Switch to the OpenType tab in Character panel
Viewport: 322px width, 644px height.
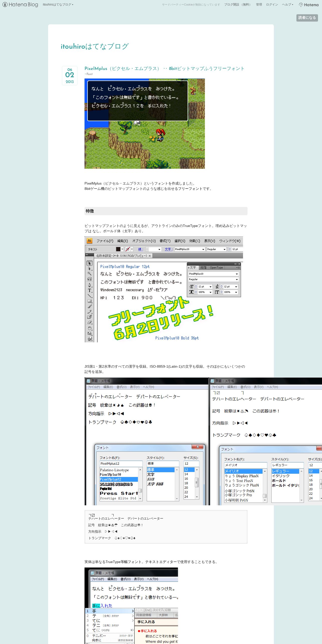tap(216, 268)
